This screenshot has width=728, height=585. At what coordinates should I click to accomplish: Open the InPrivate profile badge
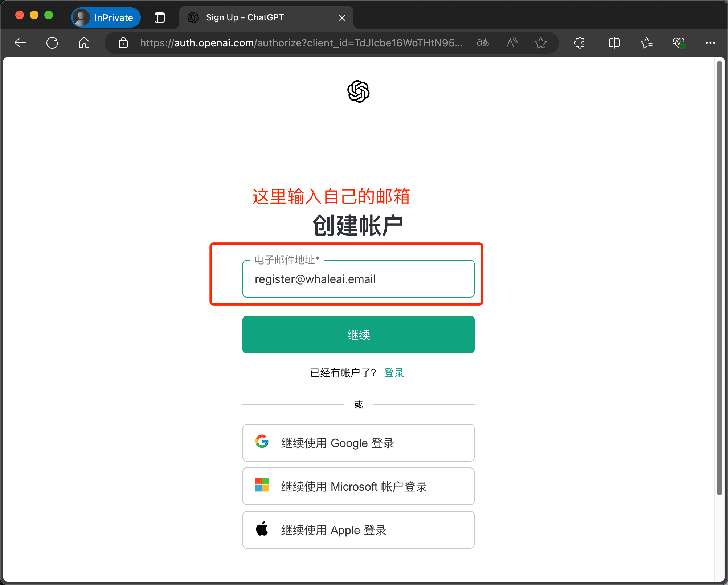[106, 17]
